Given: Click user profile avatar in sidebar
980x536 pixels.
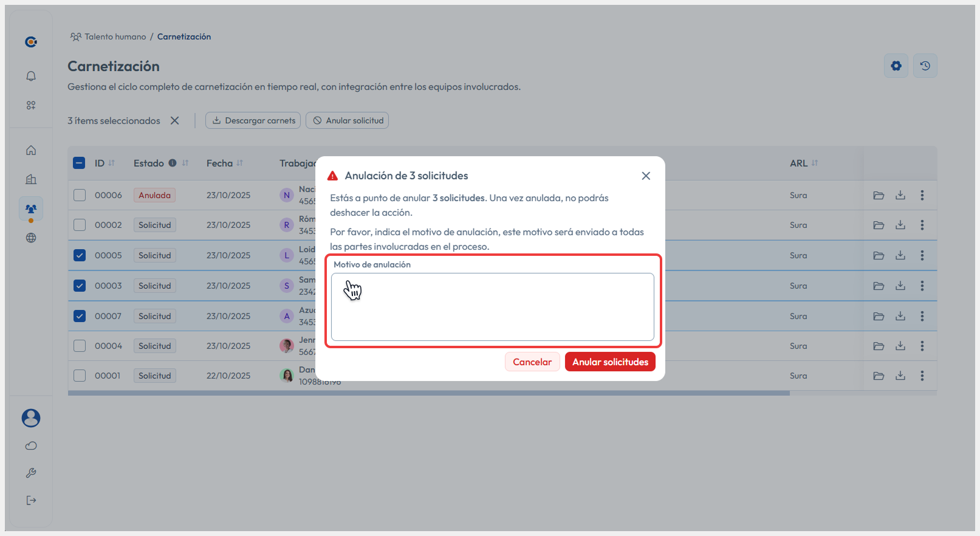Looking at the screenshot, I should 31,417.
